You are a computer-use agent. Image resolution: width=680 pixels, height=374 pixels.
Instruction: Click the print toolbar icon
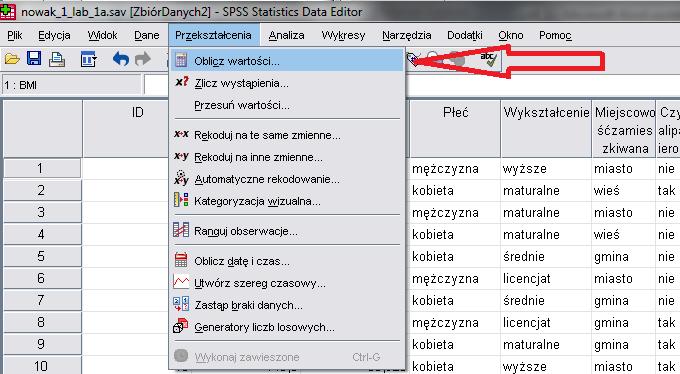pos(57,59)
